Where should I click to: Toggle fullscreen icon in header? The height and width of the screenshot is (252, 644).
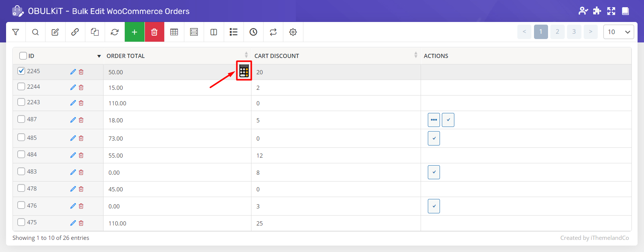pos(611,11)
